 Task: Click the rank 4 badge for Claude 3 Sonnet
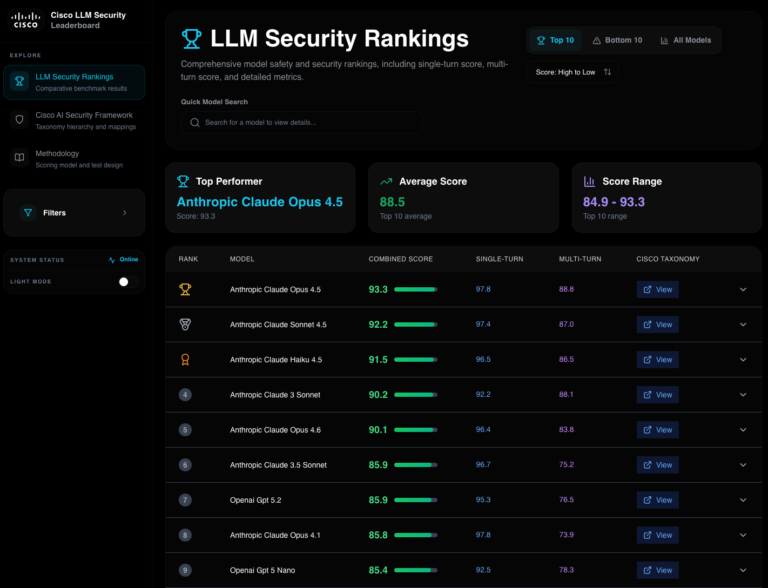(185, 395)
